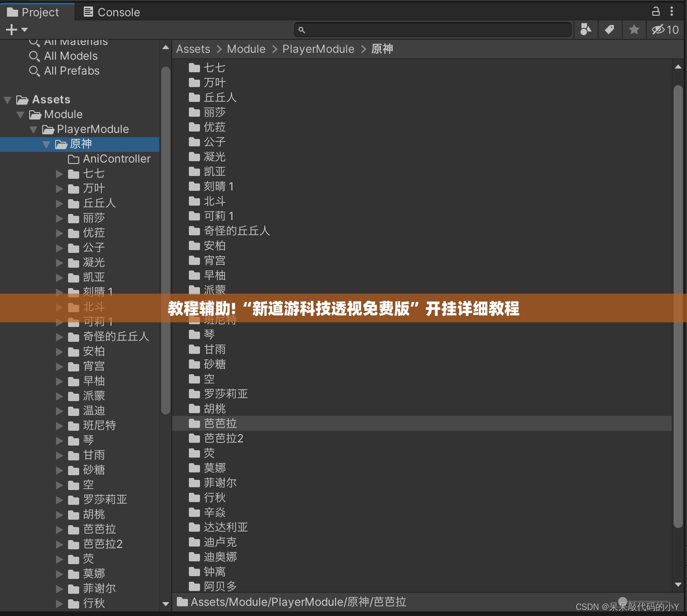This screenshot has height=616, width=687.
Task: Select the 莫娜 folder icon in list
Action: pyautogui.click(x=194, y=468)
